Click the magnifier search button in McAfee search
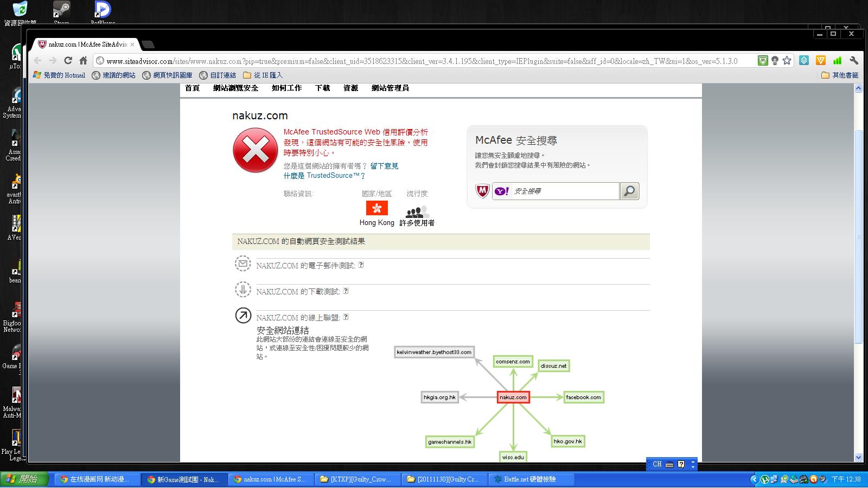This screenshot has height=488, width=868. tap(629, 191)
